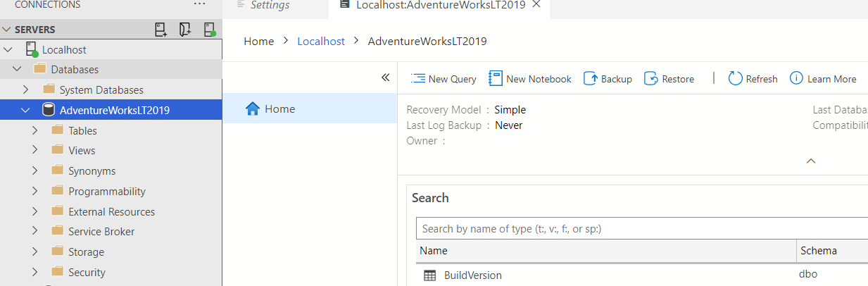Screen dimensions: 868x286
Task: Click the Localhost server icon
Action: (x=32, y=49)
